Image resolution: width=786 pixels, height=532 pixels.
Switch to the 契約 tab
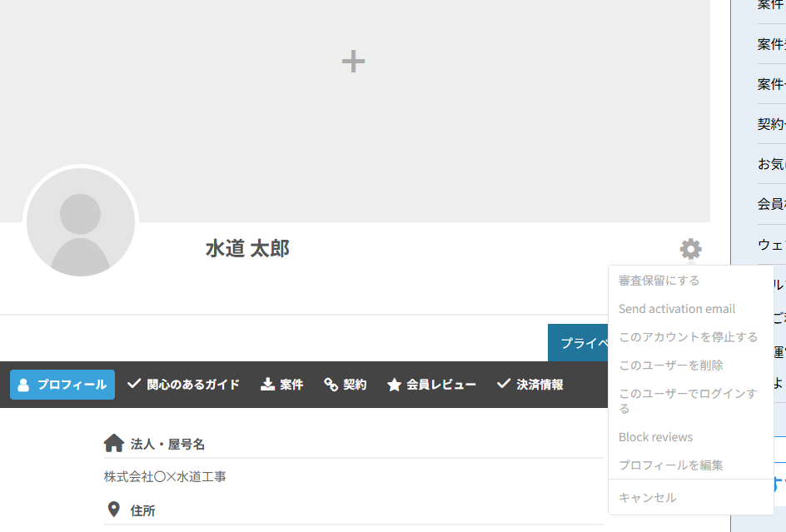pyautogui.click(x=345, y=385)
